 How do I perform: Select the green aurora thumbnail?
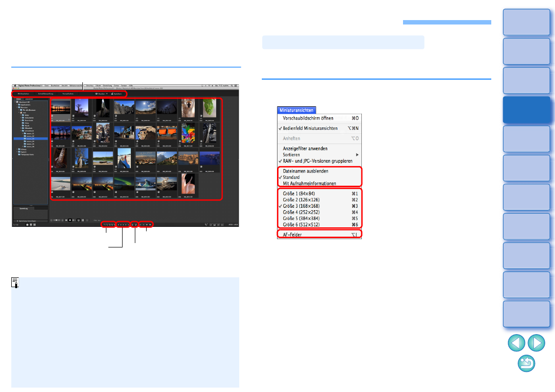point(125,184)
